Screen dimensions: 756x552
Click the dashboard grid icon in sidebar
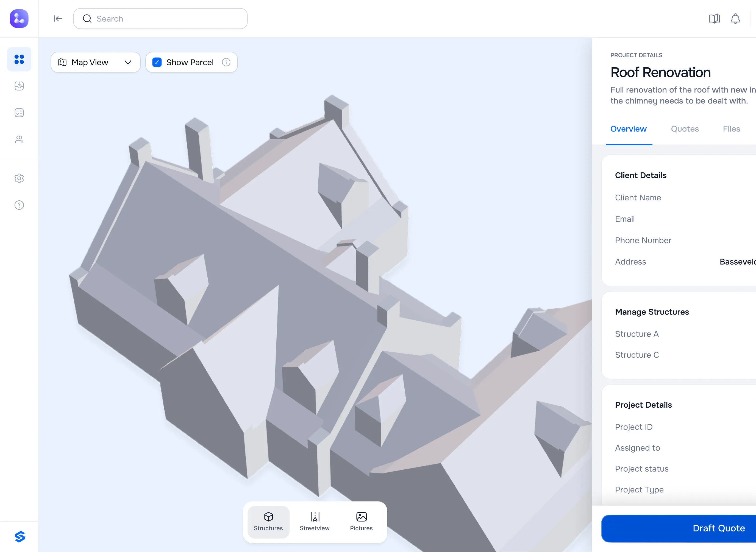pos(19,60)
